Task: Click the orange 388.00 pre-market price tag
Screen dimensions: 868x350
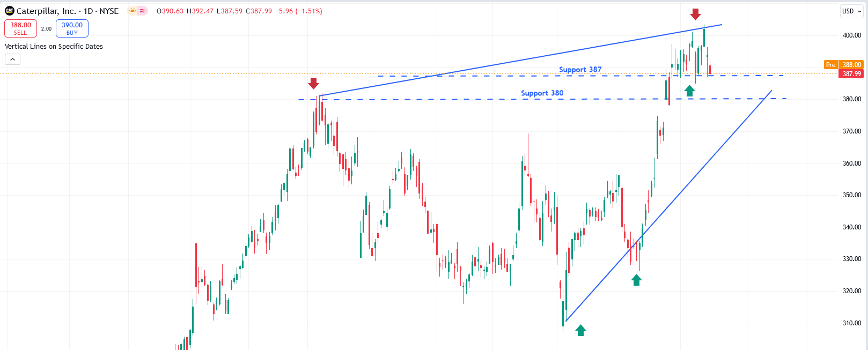Action: point(851,65)
